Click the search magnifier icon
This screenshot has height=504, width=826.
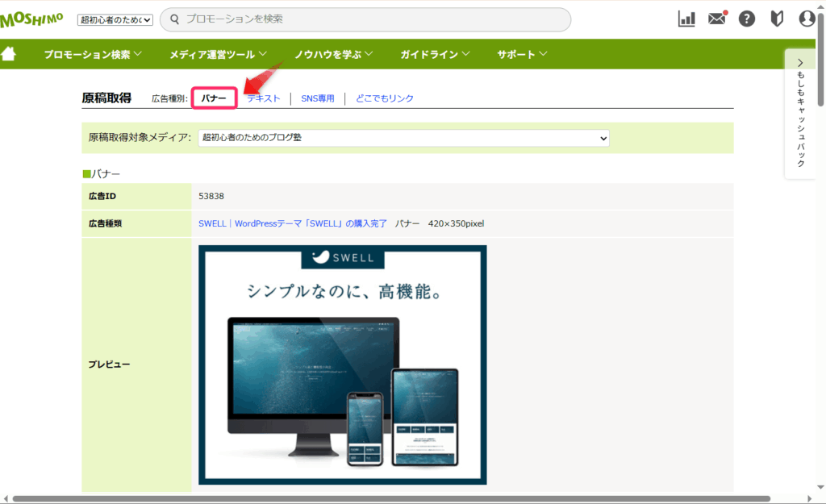click(x=174, y=19)
